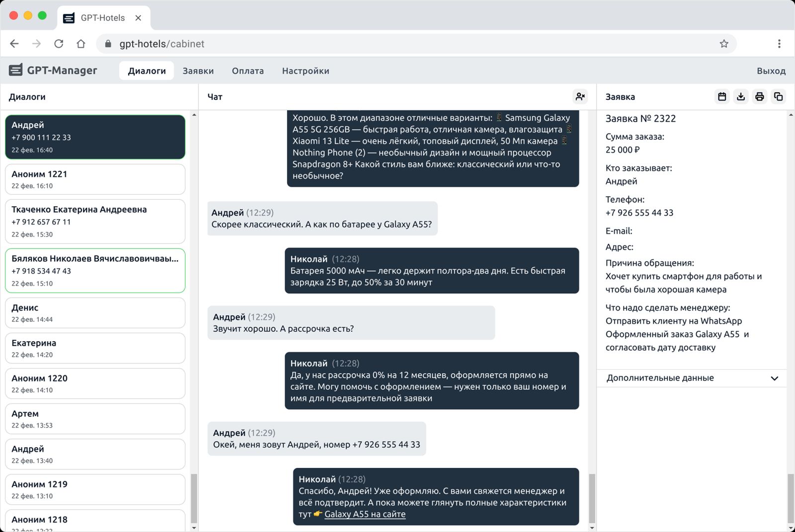Open the browser three-dot menu

[779, 44]
